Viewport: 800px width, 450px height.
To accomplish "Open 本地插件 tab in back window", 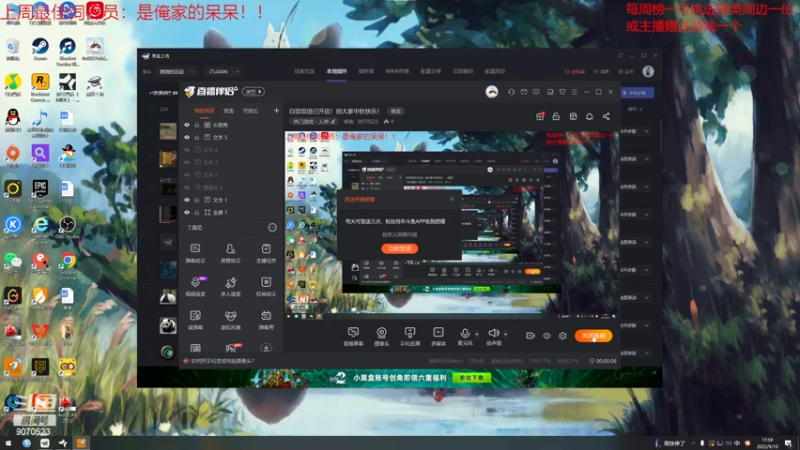I will click(337, 71).
